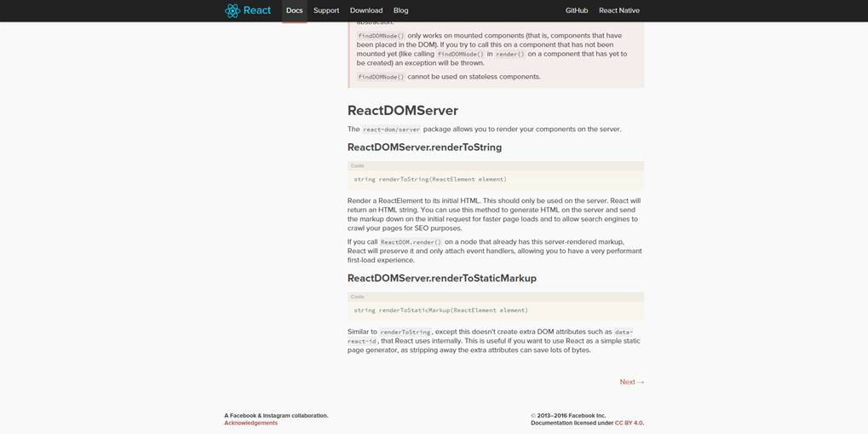Click the CC BY 4.0 license link
This screenshot has height=434, width=868.
(629, 423)
